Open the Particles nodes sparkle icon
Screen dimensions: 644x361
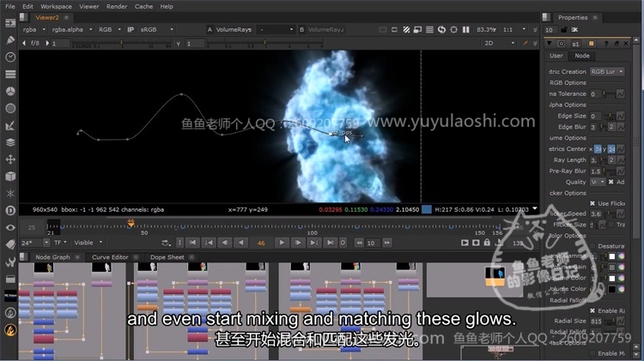pyautogui.click(x=10, y=193)
